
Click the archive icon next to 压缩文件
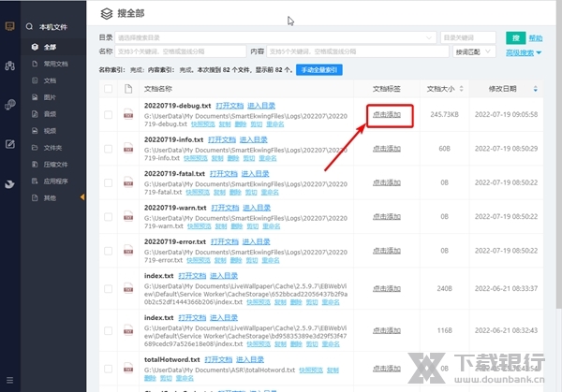click(x=35, y=165)
